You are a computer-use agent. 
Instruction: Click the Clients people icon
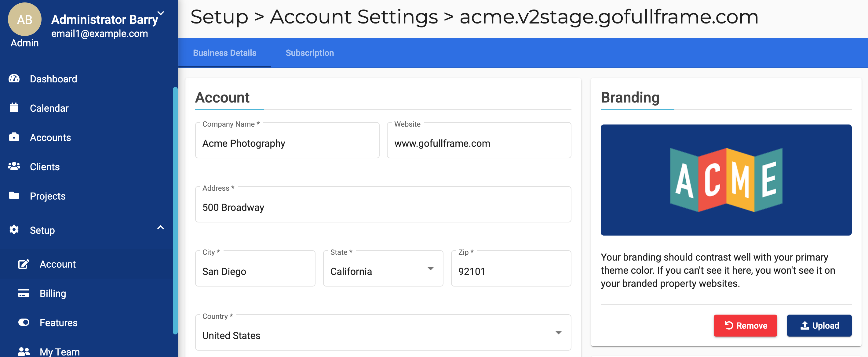pos(14,166)
